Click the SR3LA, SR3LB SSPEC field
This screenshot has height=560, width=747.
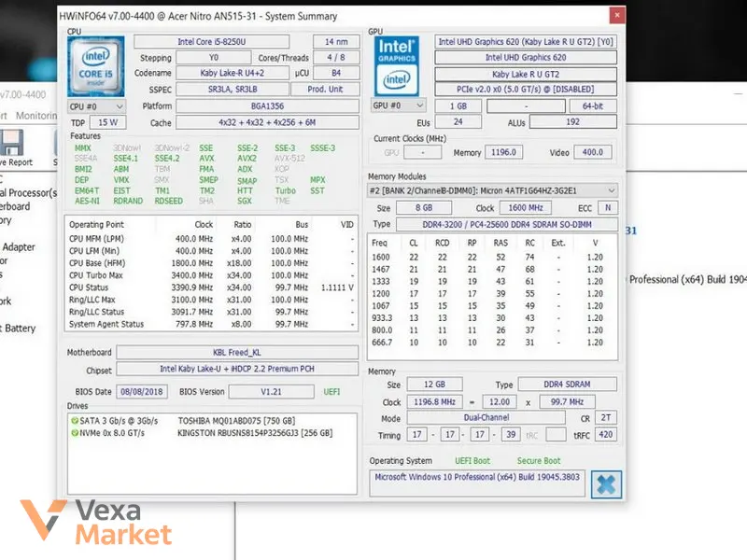[x=233, y=89]
